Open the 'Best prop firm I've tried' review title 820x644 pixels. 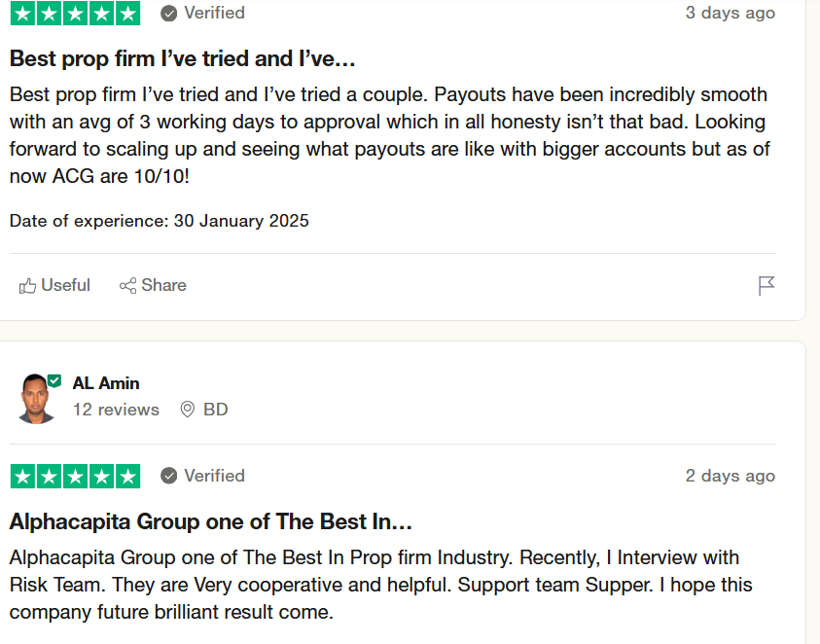pos(183,58)
